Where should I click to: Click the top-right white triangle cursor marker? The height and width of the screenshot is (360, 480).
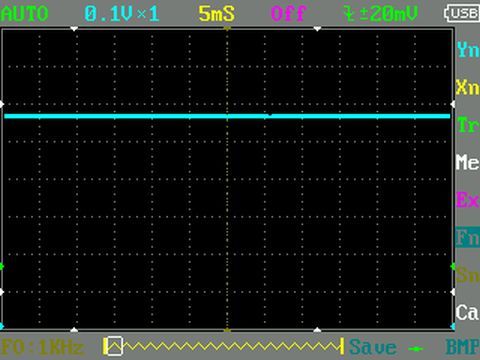coord(317,29)
